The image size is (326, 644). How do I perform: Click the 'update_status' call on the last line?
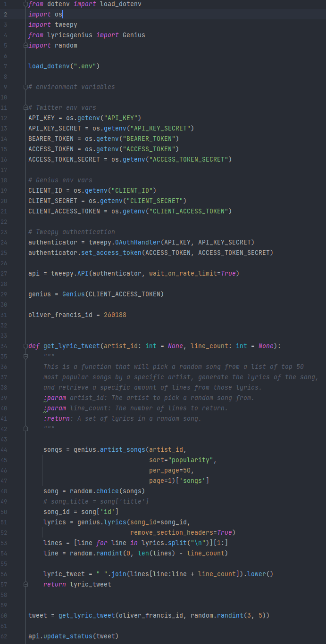coord(68,636)
